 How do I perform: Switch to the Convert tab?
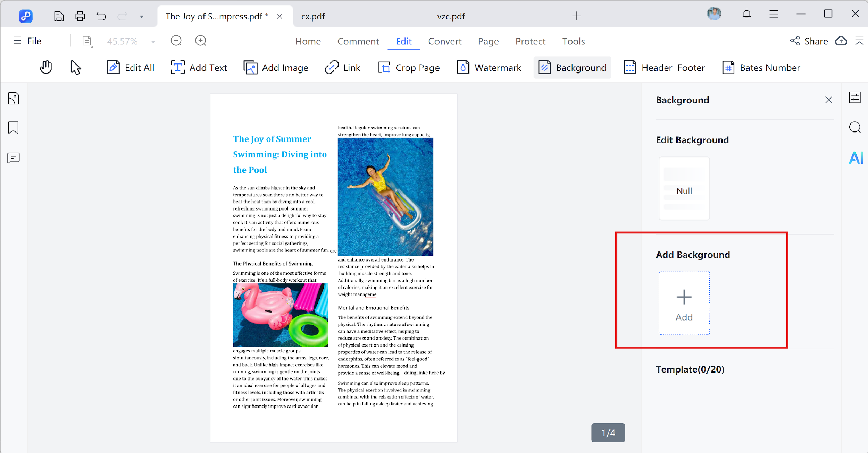[444, 41]
